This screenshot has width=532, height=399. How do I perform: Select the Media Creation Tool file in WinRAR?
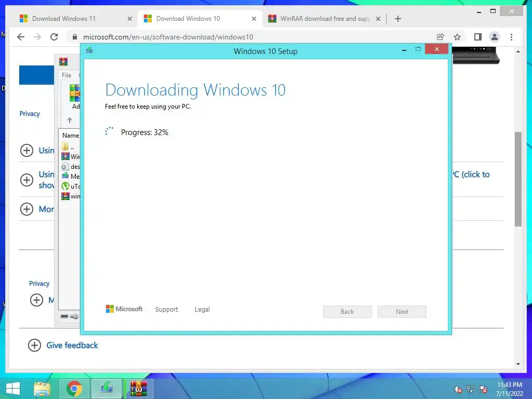(71, 176)
